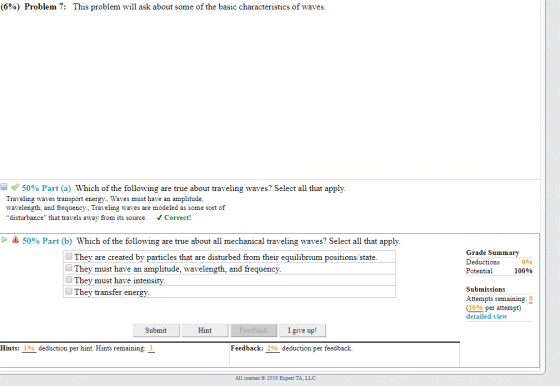Click the Expert TA copyright footer text
The width and height of the screenshot is (560, 386).
[275, 378]
